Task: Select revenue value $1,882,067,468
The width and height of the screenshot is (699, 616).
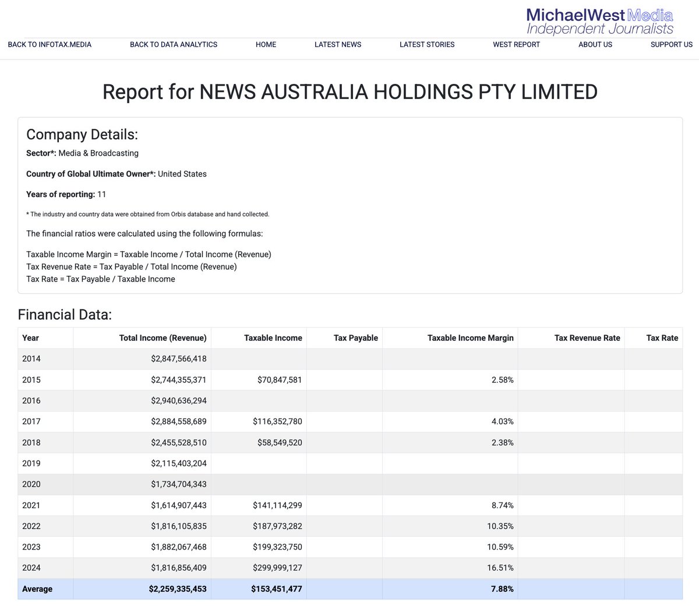Action: coord(142,547)
